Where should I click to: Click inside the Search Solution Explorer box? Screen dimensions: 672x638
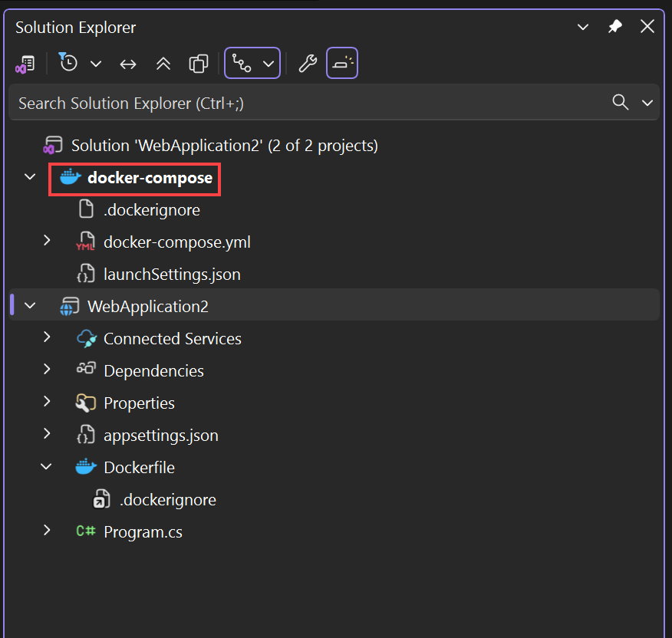point(307,101)
